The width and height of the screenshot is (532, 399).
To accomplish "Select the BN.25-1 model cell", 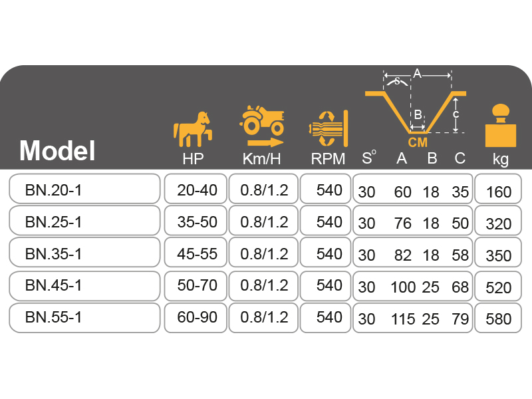I will click(84, 221).
